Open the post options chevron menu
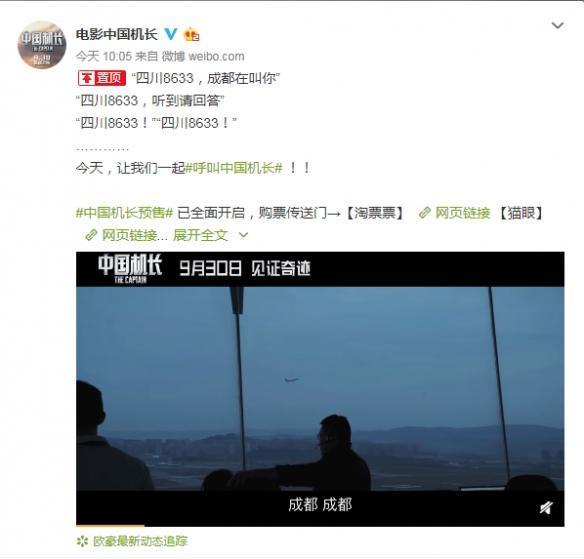584x559 pixels. point(558,26)
